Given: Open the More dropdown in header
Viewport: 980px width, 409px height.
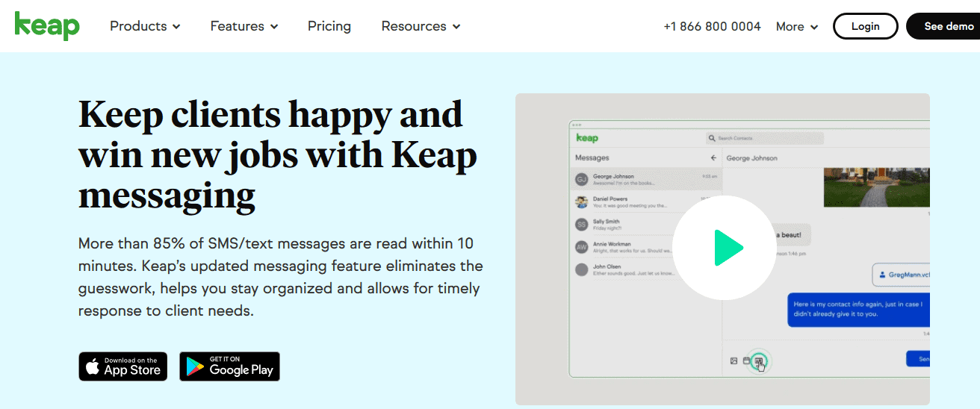Looking at the screenshot, I should [797, 26].
